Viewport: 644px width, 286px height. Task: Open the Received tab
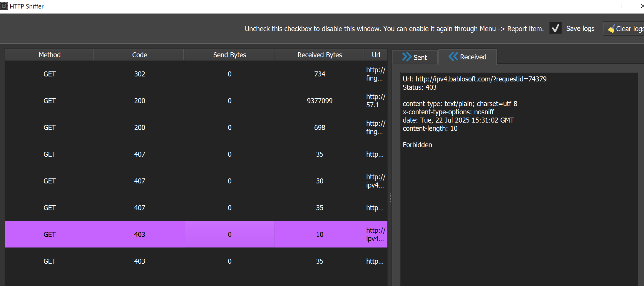point(468,57)
